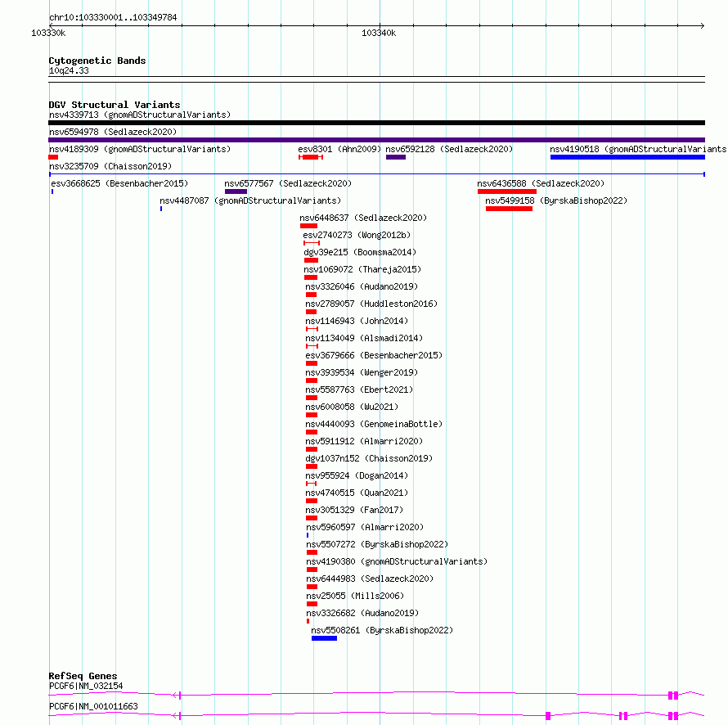
Task: Open the nsv6592128 (Sedlazeck2020) label
Action: [x=449, y=149]
